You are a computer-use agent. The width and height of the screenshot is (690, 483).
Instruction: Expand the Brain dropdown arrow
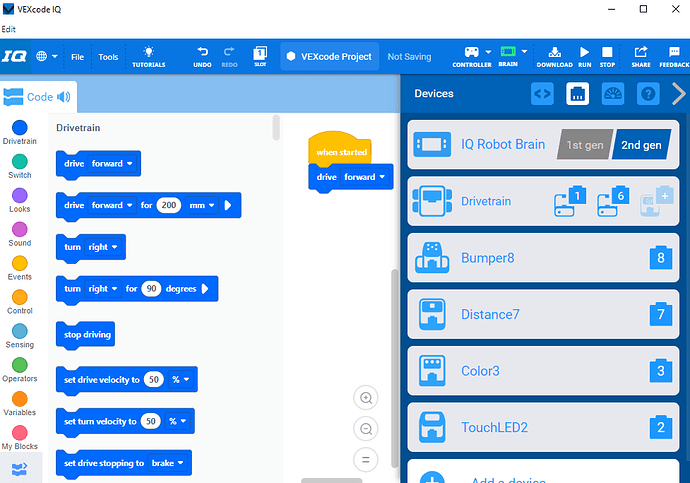524,51
